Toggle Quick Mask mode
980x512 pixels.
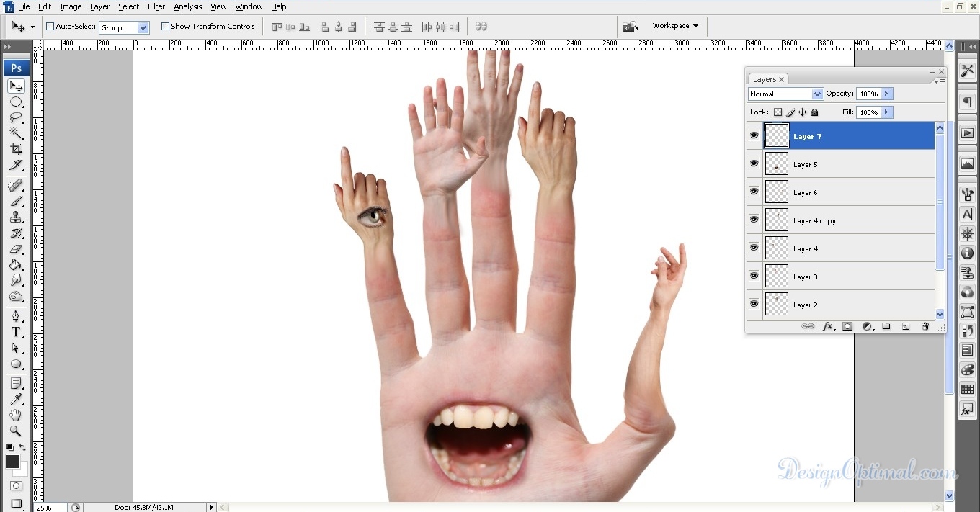16,486
